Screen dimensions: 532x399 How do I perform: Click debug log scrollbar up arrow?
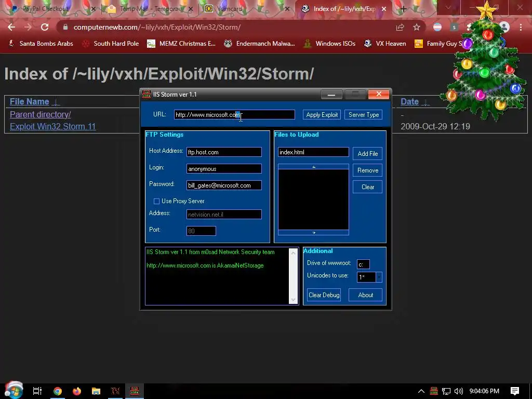point(293,253)
